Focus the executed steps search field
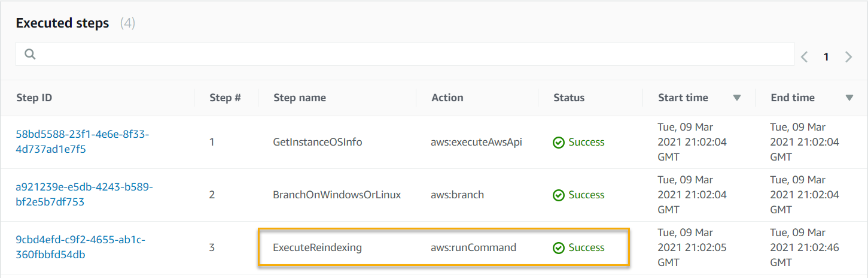Viewport: 868px width, 278px height. [x=405, y=54]
